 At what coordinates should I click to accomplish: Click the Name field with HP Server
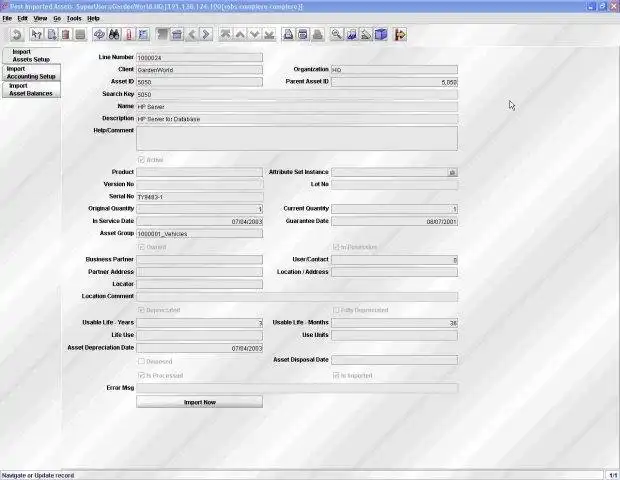[x=297, y=107]
